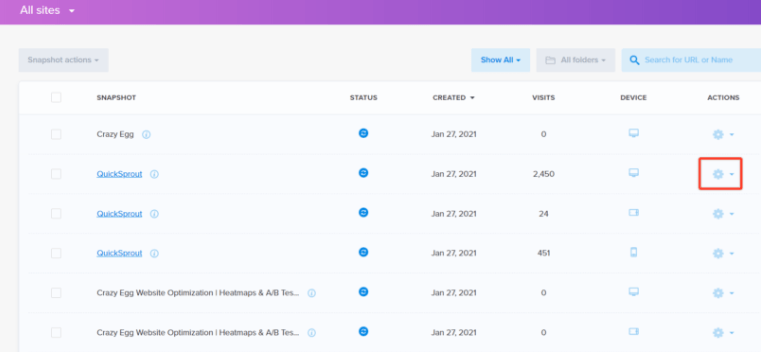
Task: Click Jan 27, 2021 date in 451-visits row
Action: (454, 253)
